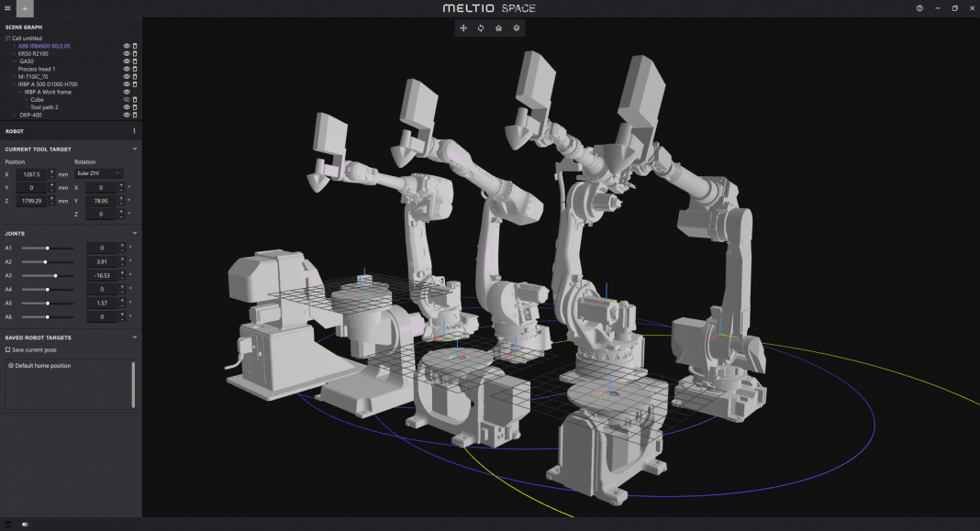Adjust the A5 joint slider
Image resolution: width=980 pixels, height=531 pixels.
pos(48,303)
